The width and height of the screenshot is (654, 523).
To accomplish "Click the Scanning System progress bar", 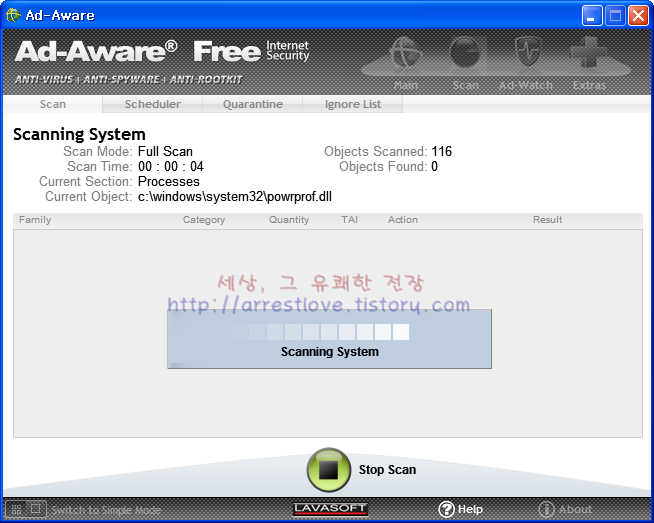I will click(x=320, y=332).
